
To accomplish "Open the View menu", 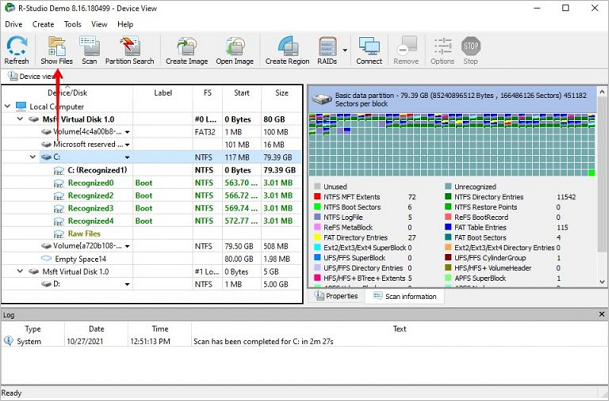I will coord(99,24).
